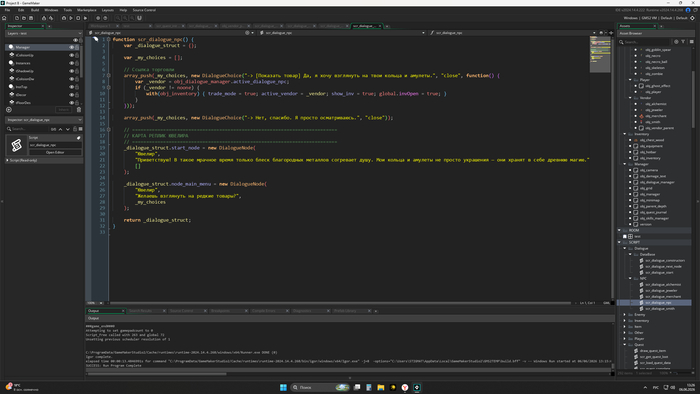Expand the Enemy scripts folder

(625, 315)
